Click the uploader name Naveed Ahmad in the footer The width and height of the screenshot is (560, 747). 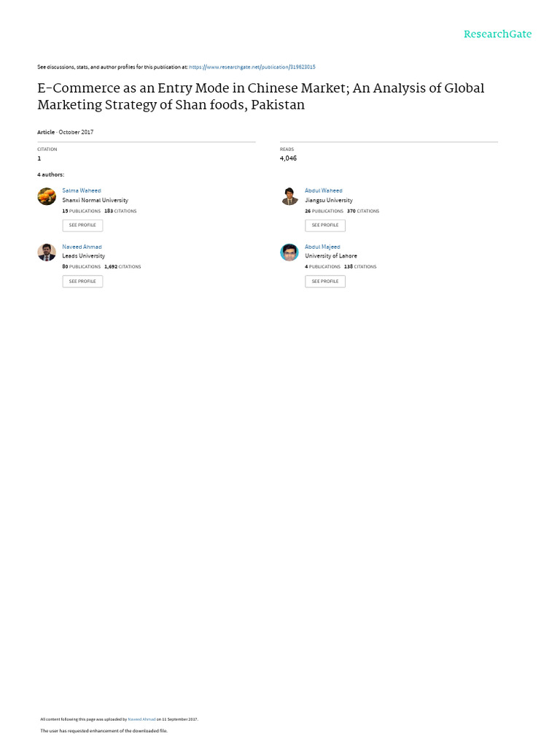point(141,719)
